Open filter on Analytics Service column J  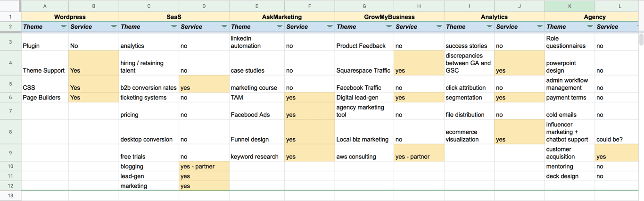click(x=539, y=27)
